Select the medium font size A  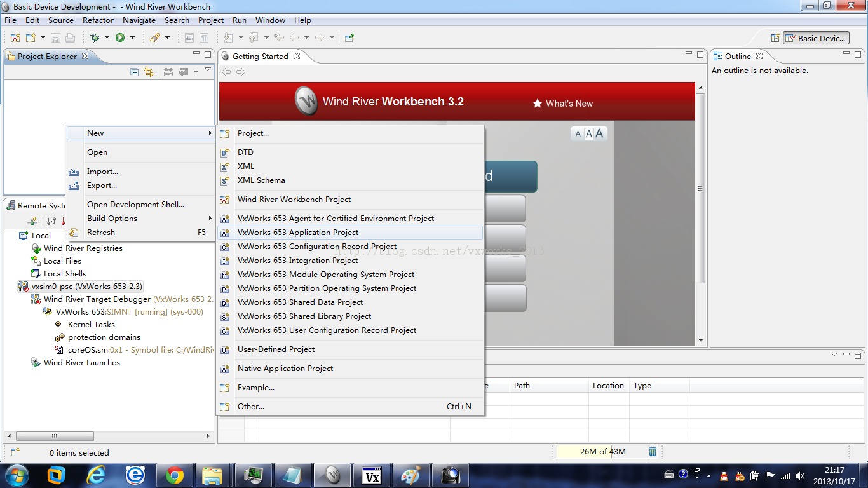[x=588, y=133]
